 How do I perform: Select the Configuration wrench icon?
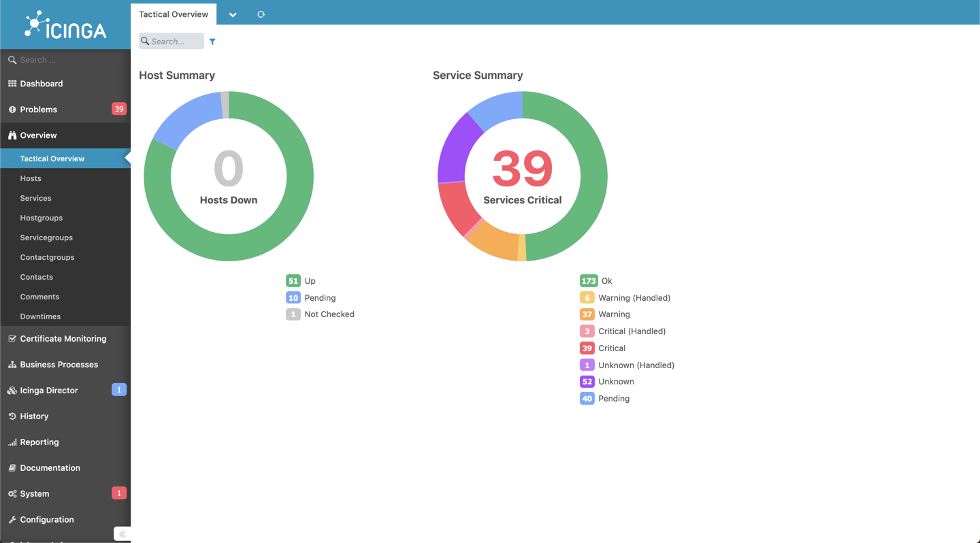coord(12,519)
